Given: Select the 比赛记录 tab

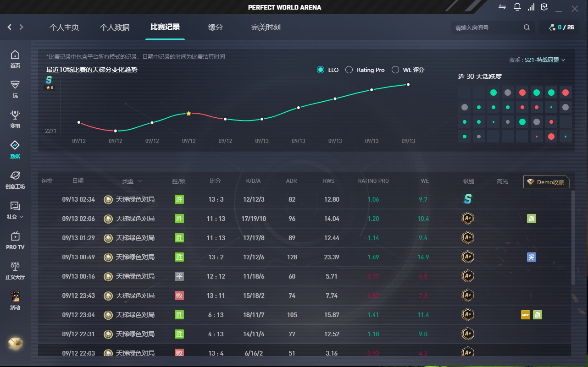Looking at the screenshot, I should (x=165, y=27).
